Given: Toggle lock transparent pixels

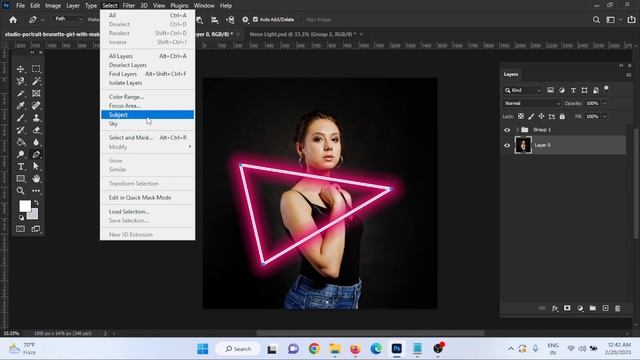Looking at the screenshot, I should (521, 116).
